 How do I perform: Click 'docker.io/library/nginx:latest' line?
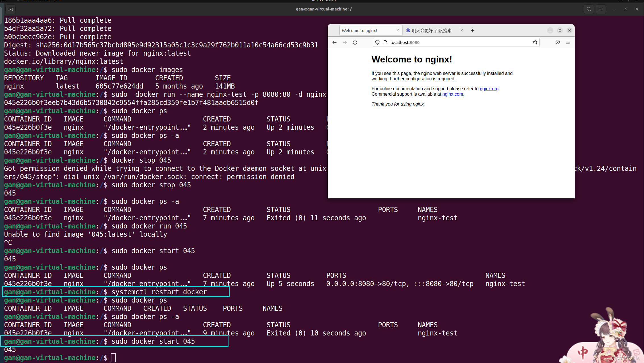click(x=64, y=61)
